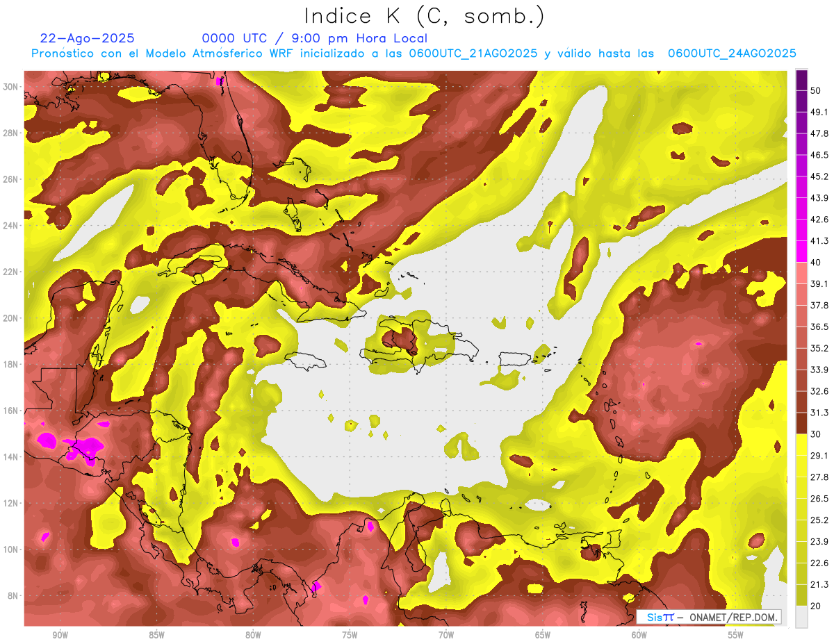Pick longitude axis label "85W"
The height and width of the screenshot is (644, 834).
click(156, 636)
